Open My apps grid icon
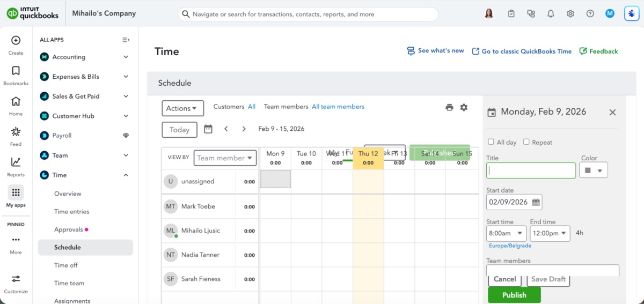The width and height of the screenshot is (644, 304). (16, 192)
